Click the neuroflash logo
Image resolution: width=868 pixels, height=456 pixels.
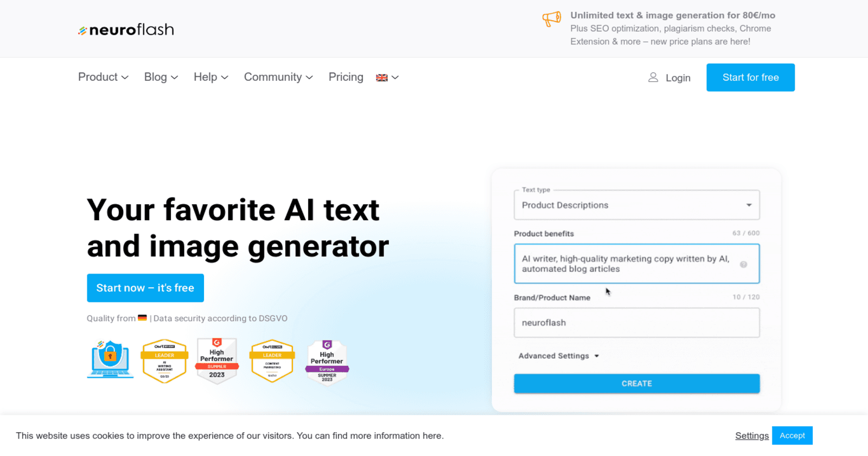point(126,30)
